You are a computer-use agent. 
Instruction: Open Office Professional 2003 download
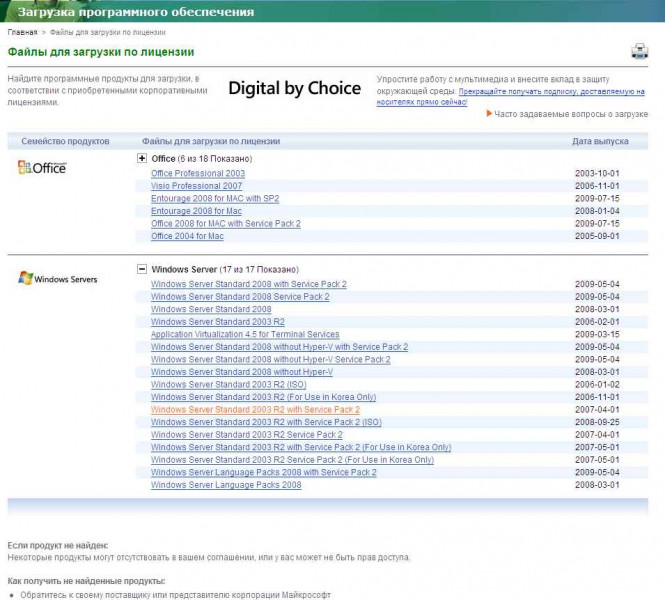click(x=198, y=173)
